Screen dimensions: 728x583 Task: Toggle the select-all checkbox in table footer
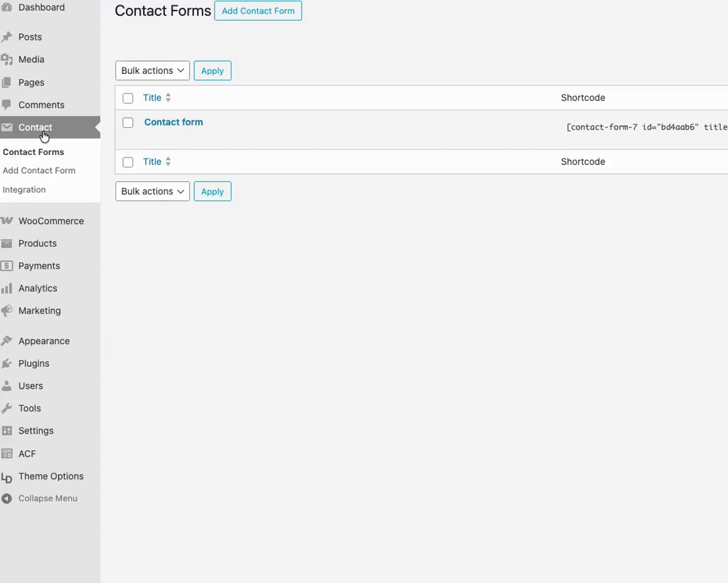(128, 162)
